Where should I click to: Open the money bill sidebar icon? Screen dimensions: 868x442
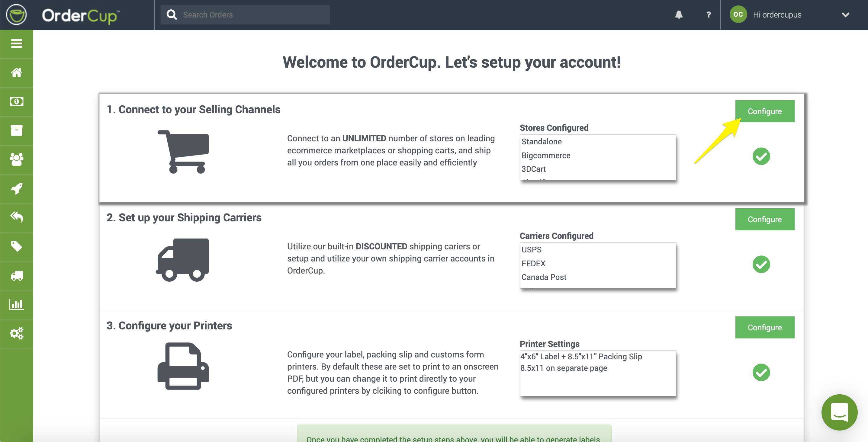coord(17,101)
